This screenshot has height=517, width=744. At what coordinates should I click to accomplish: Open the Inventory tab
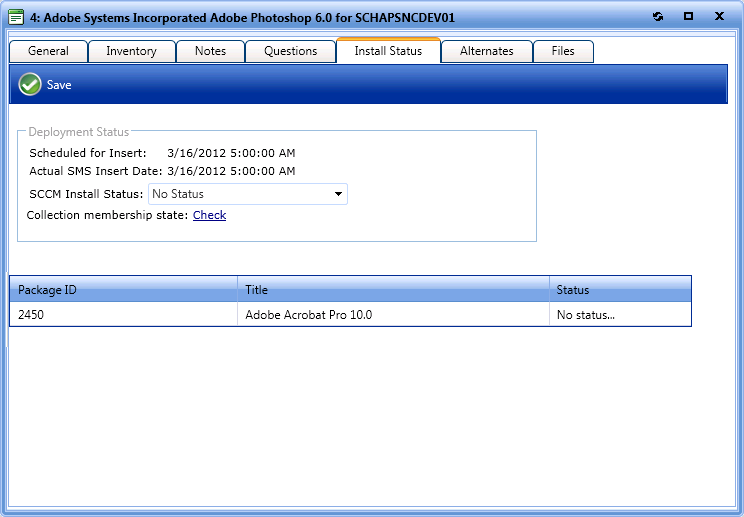click(131, 51)
